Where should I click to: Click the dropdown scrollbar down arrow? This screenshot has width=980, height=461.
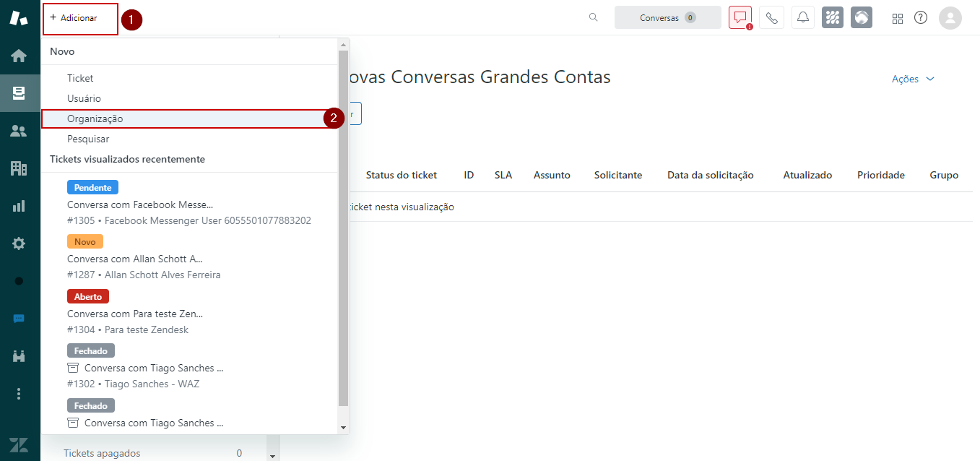pyautogui.click(x=343, y=428)
